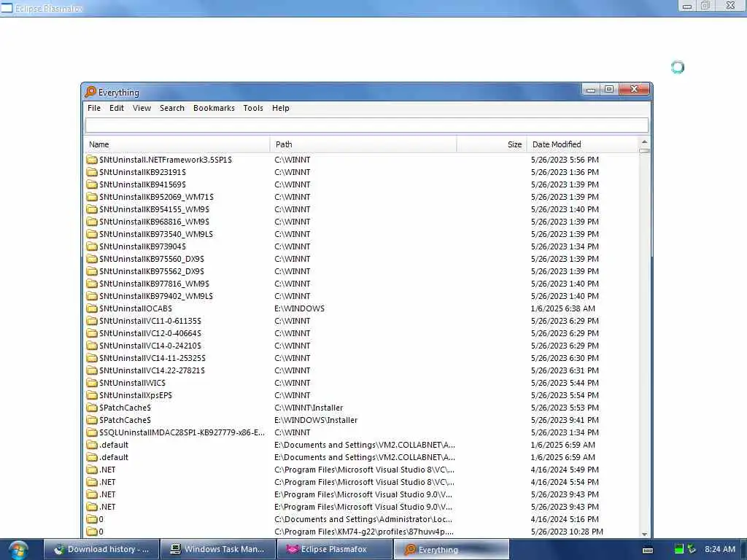Select folder icon of $NtUninstallKB977816_WM9$

point(92,284)
